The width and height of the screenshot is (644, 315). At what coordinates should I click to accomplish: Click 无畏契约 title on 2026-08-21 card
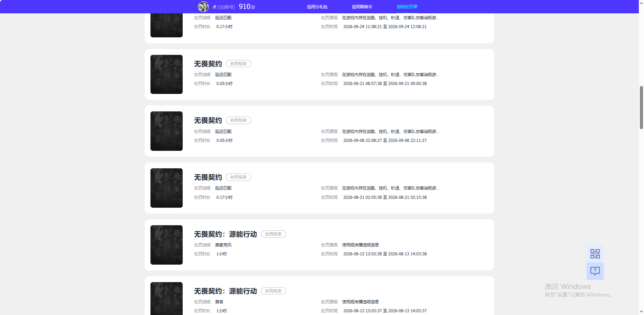[208, 177]
